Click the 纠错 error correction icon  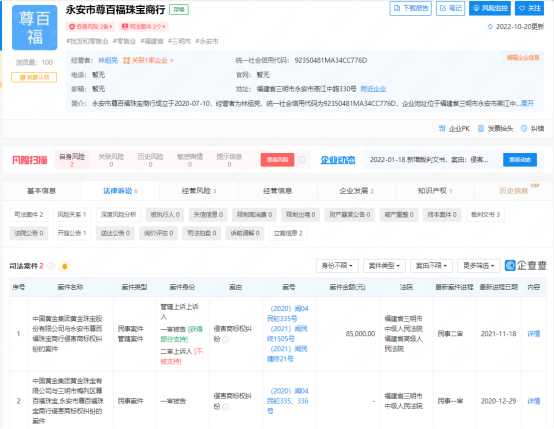524,129
